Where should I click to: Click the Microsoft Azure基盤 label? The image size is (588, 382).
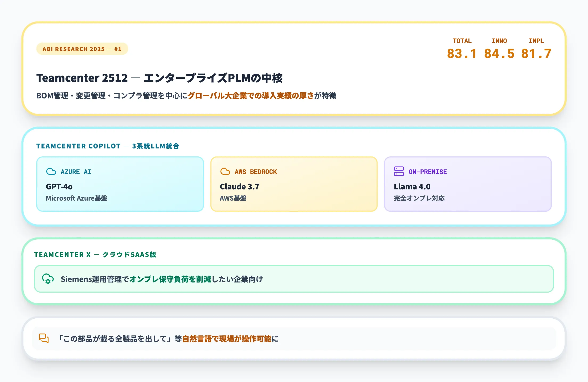tap(77, 198)
